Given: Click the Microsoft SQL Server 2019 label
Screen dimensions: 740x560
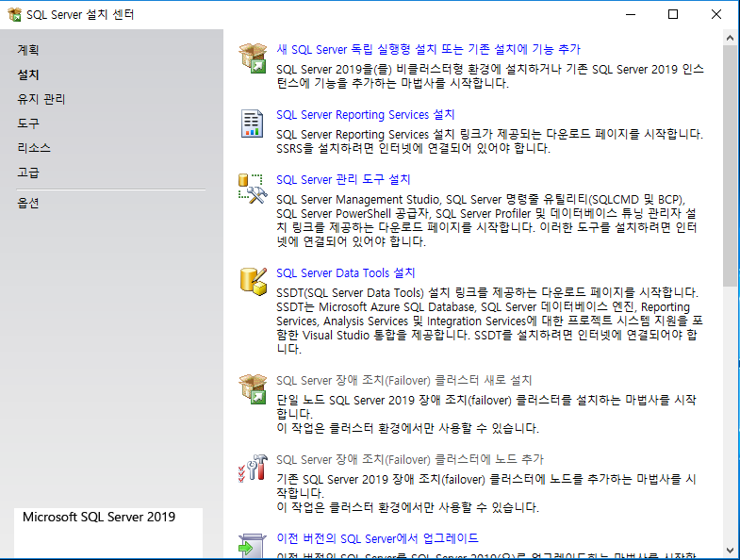Looking at the screenshot, I should click(x=99, y=517).
